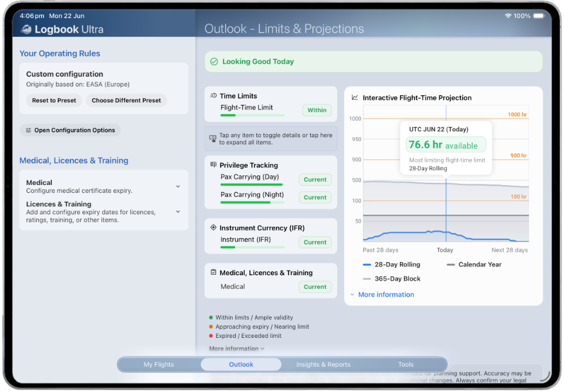
Task: Click the Current badge in the Medical row
Action: click(x=315, y=287)
